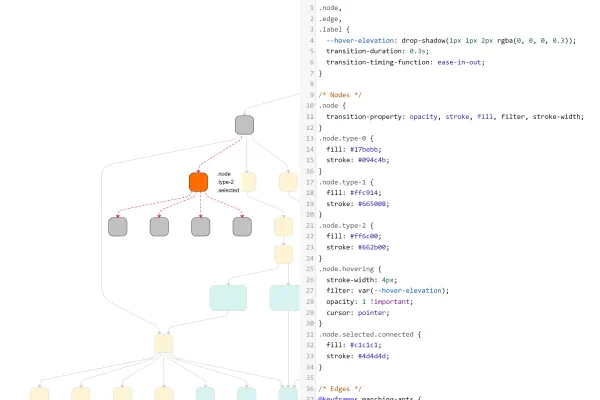
Task: Select the pale yellow hub node with many outgoing edges
Action: pos(164,343)
